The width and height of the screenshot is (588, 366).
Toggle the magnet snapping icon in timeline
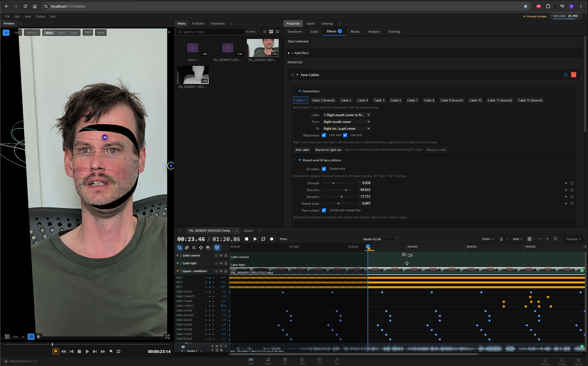217,247
